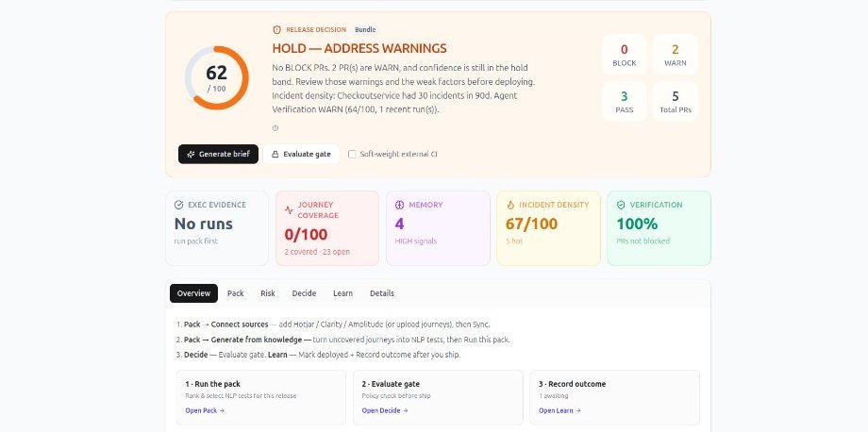This screenshot has width=868, height=432.
Task: Click the 5 Total PRs tile
Action: (x=676, y=101)
